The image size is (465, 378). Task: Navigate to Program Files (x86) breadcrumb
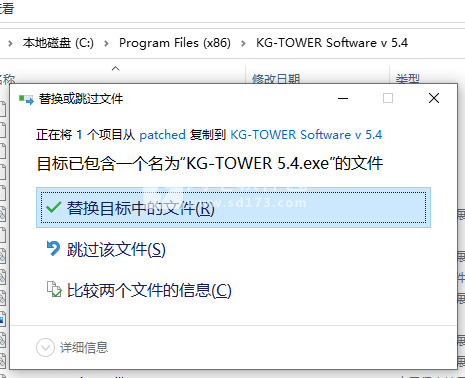tap(175, 43)
